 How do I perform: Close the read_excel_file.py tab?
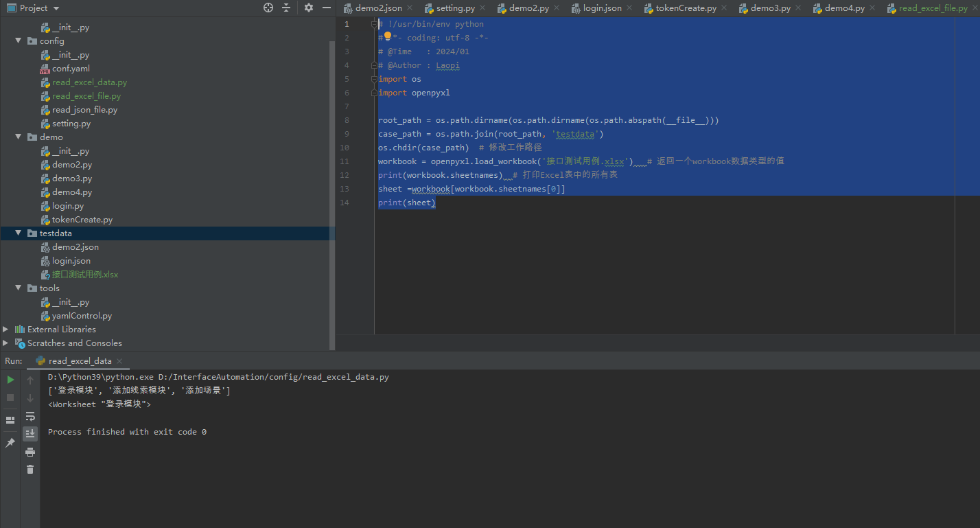coord(975,8)
